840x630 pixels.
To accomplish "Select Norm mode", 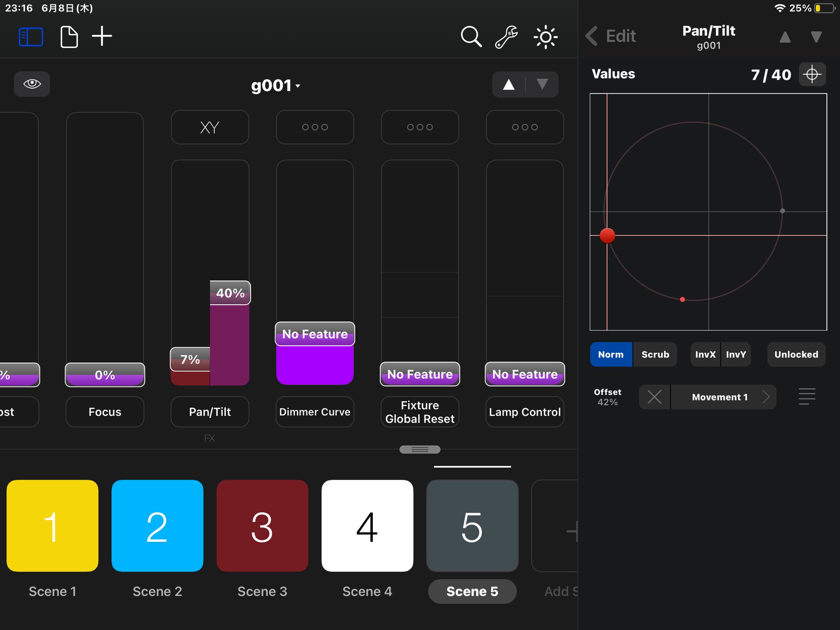I will 611,354.
